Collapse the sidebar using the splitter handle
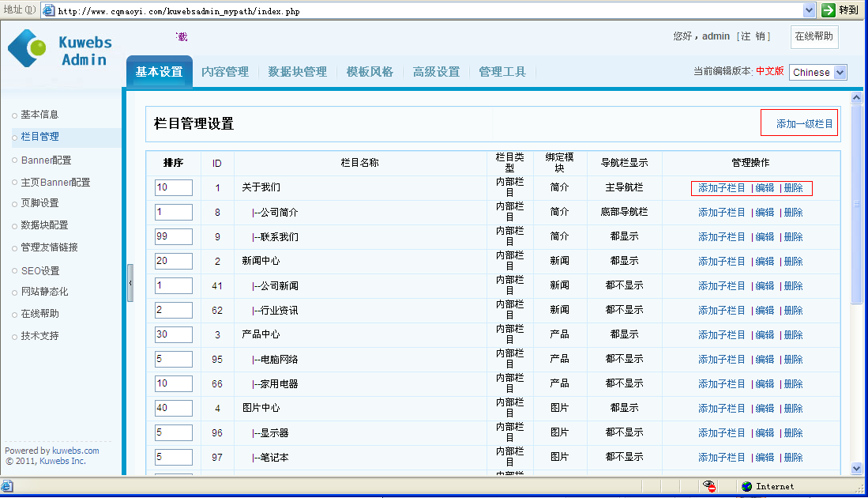The width and height of the screenshot is (868, 498). click(130, 283)
